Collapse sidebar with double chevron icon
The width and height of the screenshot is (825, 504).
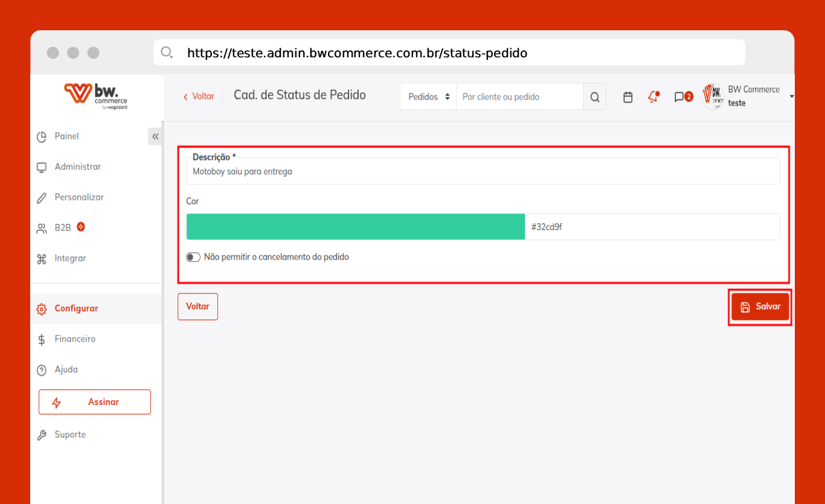coord(155,136)
